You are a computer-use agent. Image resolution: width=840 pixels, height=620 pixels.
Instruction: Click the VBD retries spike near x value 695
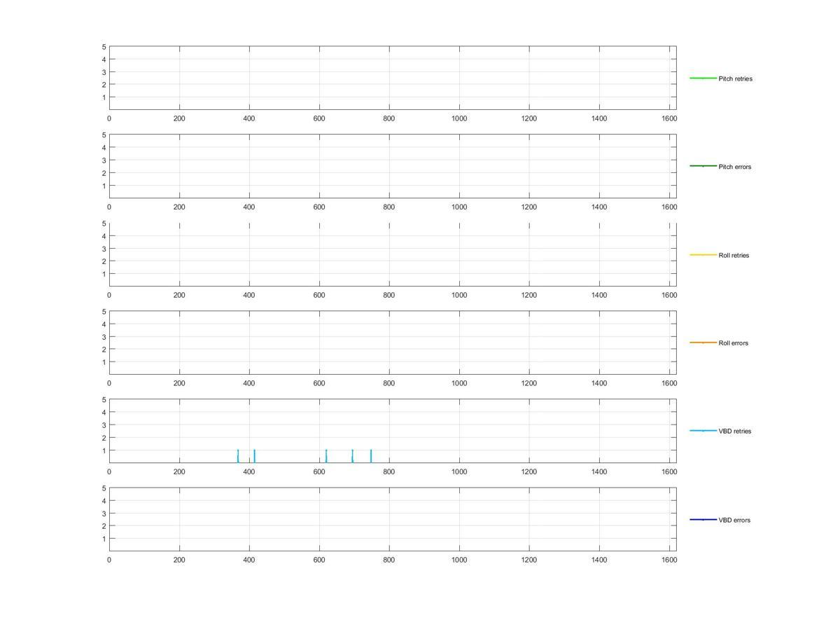(352, 456)
